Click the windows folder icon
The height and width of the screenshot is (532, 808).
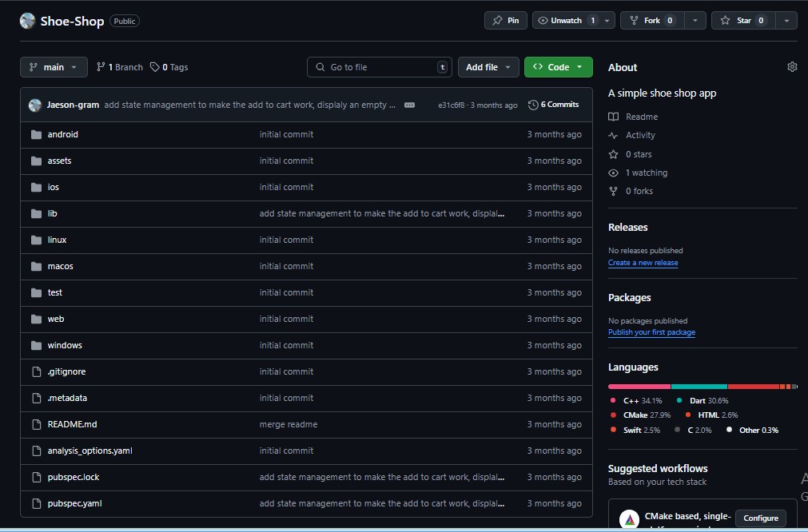(x=36, y=345)
